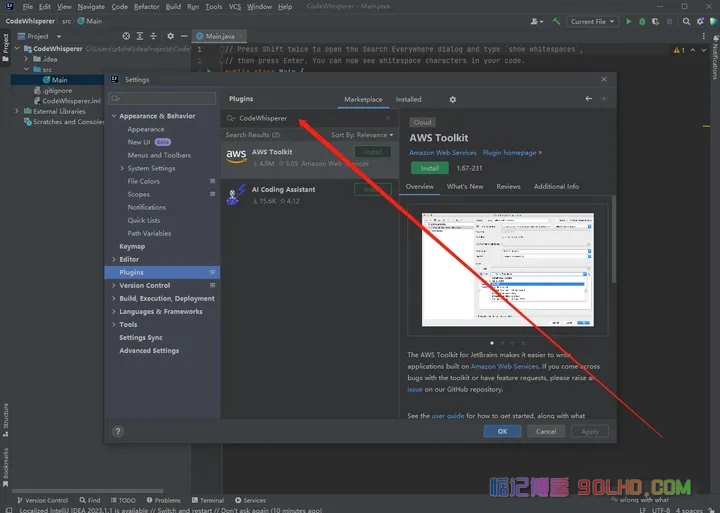Expand Editor settings section
Image resolution: width=720 pixels, height=513 pixels.
(114, 259)
